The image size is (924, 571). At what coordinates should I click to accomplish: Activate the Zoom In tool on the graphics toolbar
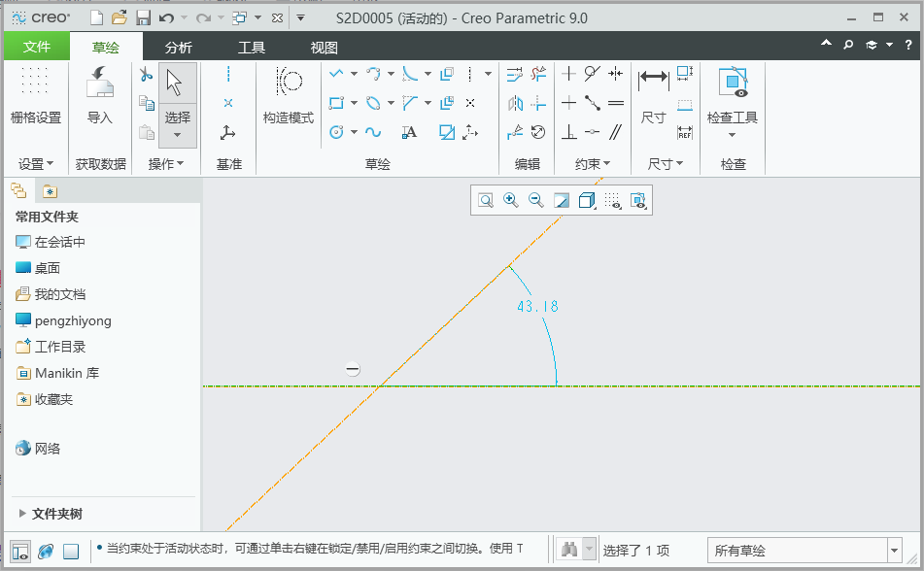point(510,200)
